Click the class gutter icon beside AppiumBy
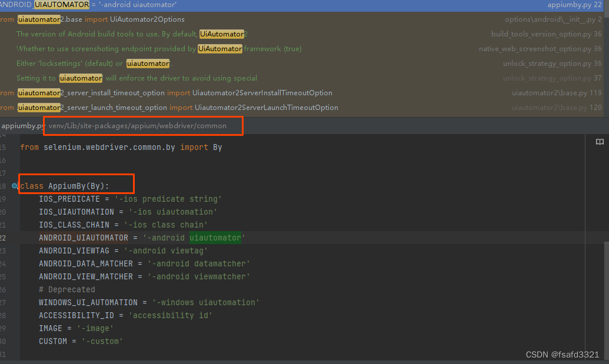This screenshot has width=609, height=364. coord(14,185)
